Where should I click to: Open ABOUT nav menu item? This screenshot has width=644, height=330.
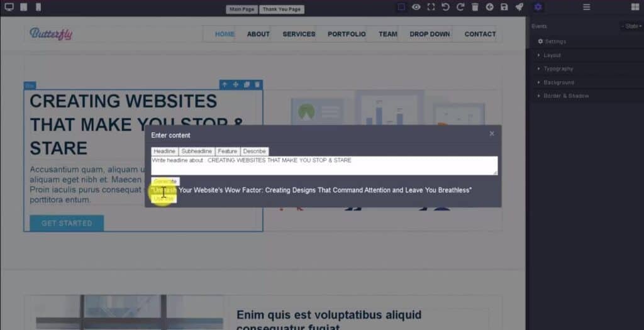[258, 34]
